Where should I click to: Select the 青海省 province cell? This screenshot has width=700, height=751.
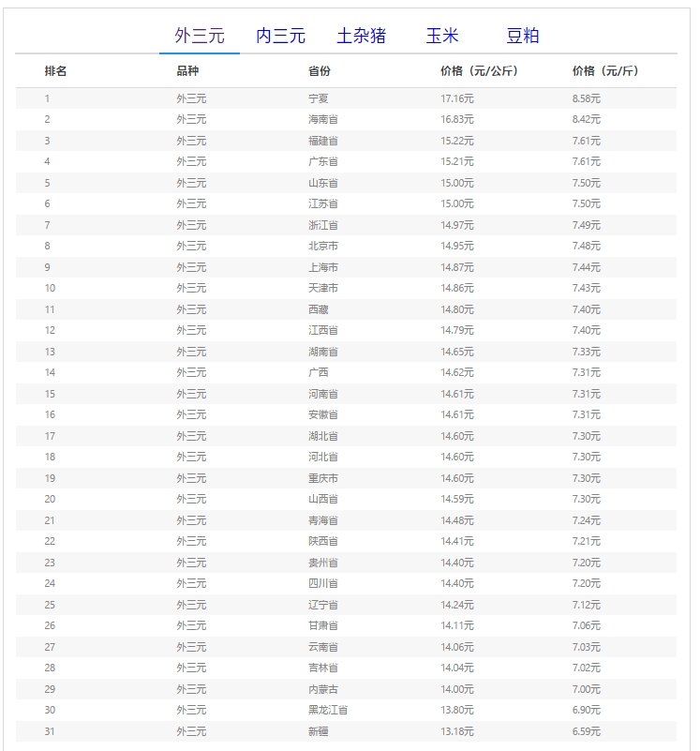tap(323, 520)
